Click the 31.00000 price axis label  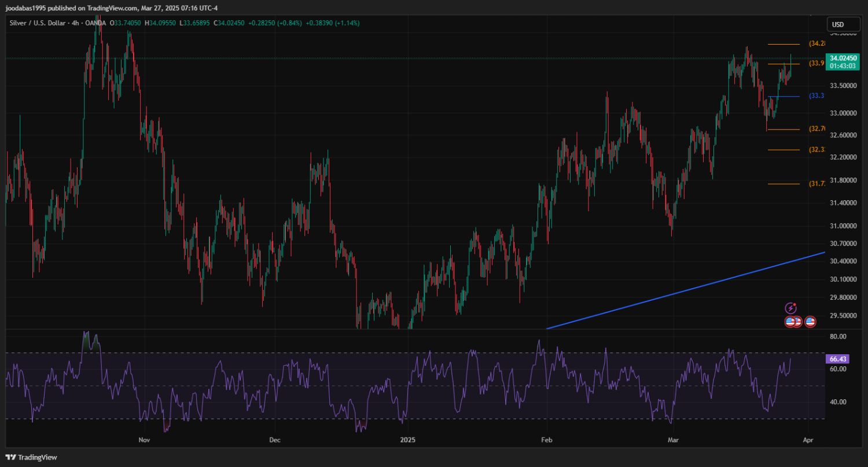843,226
